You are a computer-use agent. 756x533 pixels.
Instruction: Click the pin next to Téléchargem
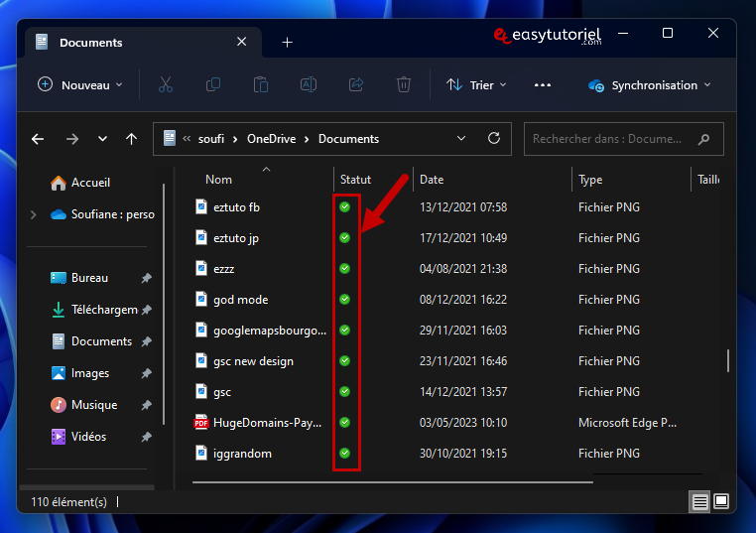pyautogui.click(x=147, y=310)
